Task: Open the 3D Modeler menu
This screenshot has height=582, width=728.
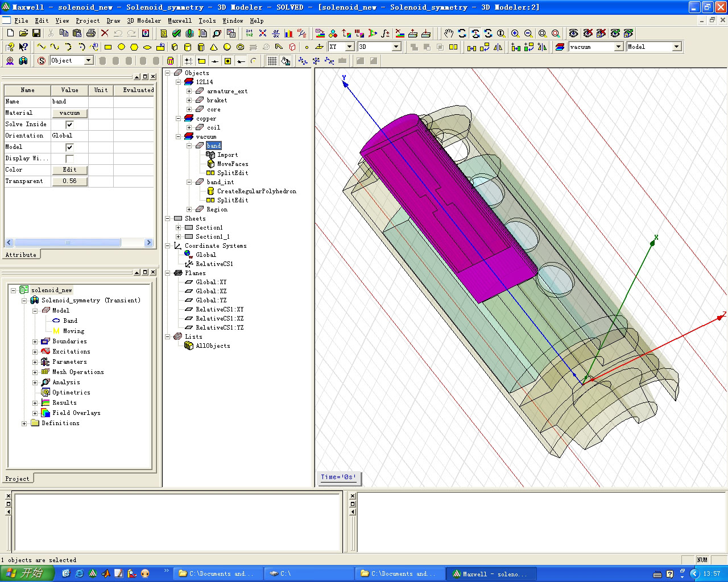Action: [144, 20]
